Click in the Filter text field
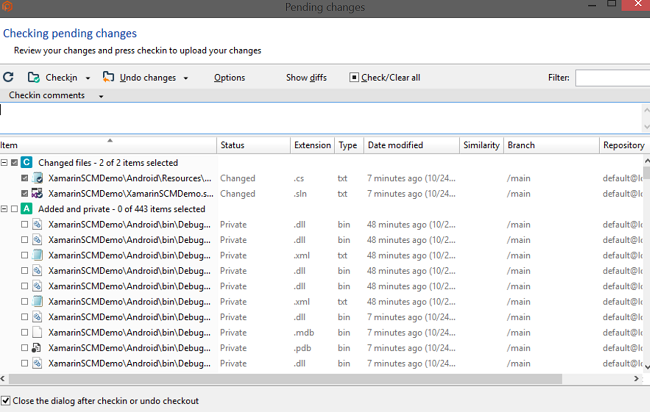650x412 pixels. coord(611,77)
